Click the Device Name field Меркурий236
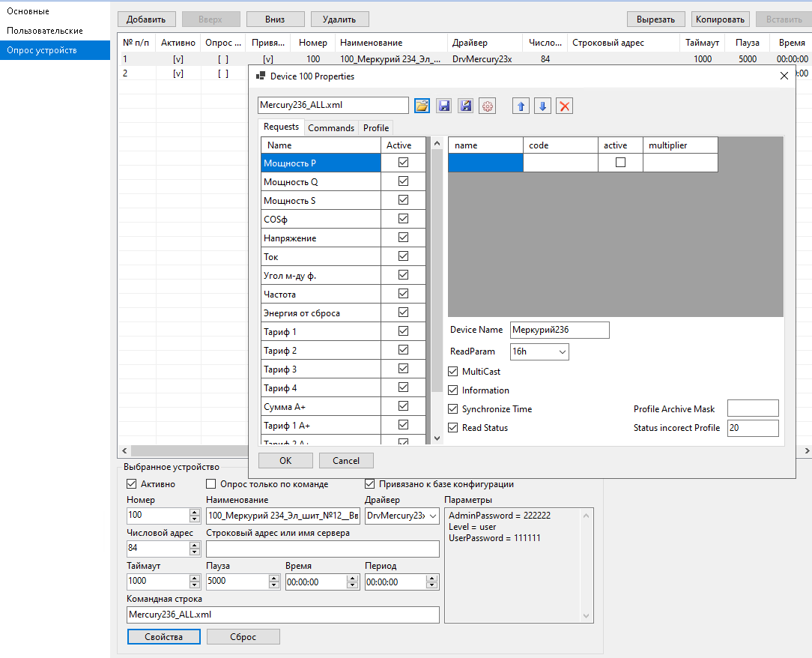812x658 pixels. [x=560, y=330]
